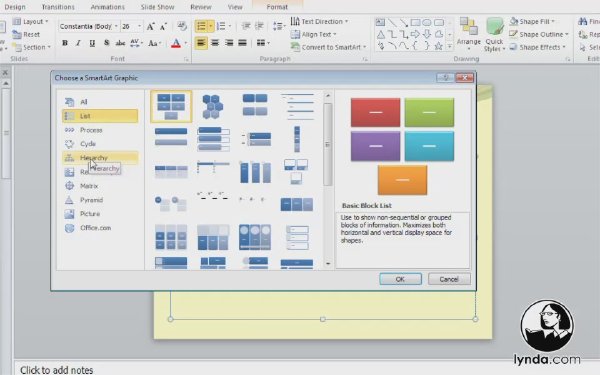The width and height of the screenshot is (600, 375).
Task: Select the Hierarchy SmartArt category
Action: [x=100, y=158]
